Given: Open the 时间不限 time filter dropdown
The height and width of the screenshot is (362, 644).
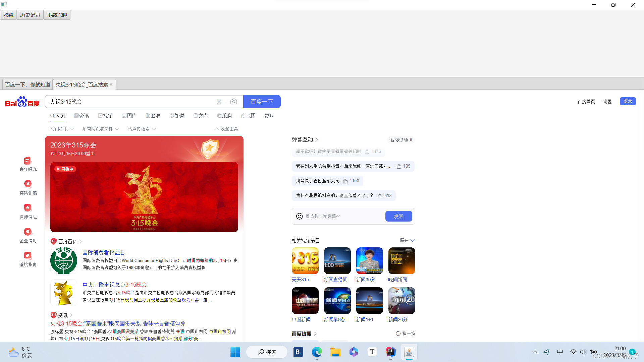Looking at the screenshot, I should click(62, 129).
